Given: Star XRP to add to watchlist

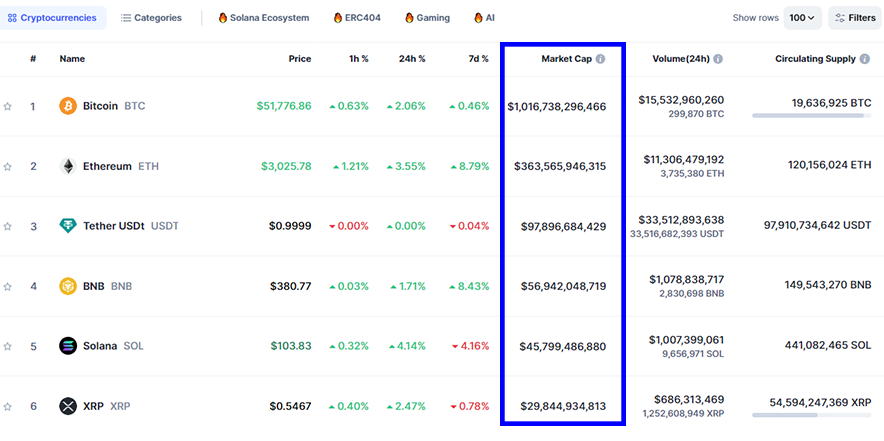Looking at the screenshot, I should coord(7,406).
